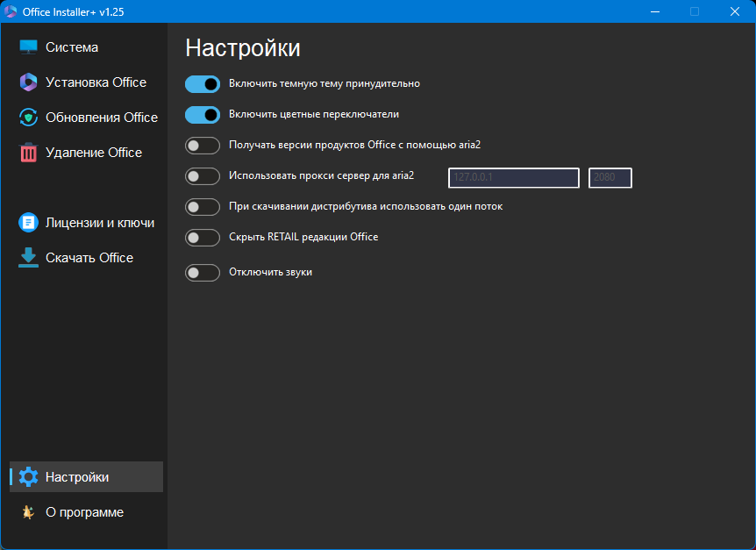The image size is (756, 550).
Task: Disable the forced dark theme toggle
Action: click(x=203, y=84)
